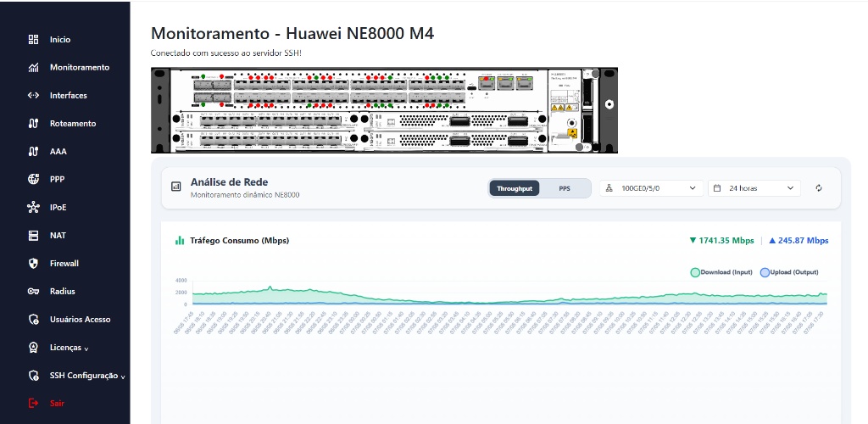Open the Radius menu link
This screenshot has width=868, height=424.
click(62, 291)
